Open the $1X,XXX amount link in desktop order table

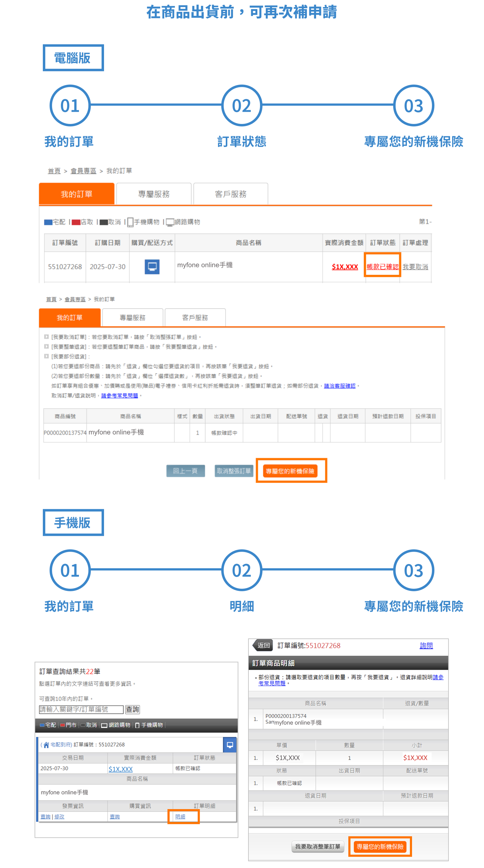tap(344, 267)
